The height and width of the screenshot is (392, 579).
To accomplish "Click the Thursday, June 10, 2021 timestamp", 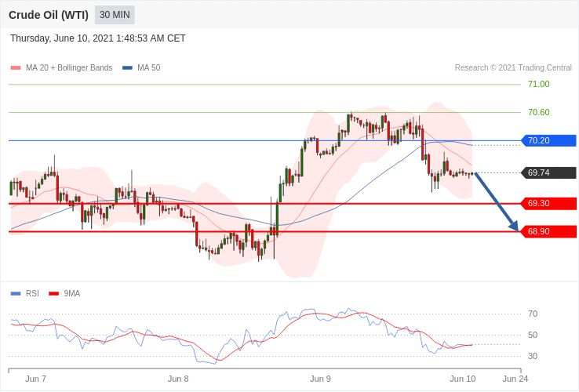I will click(98, 38).
